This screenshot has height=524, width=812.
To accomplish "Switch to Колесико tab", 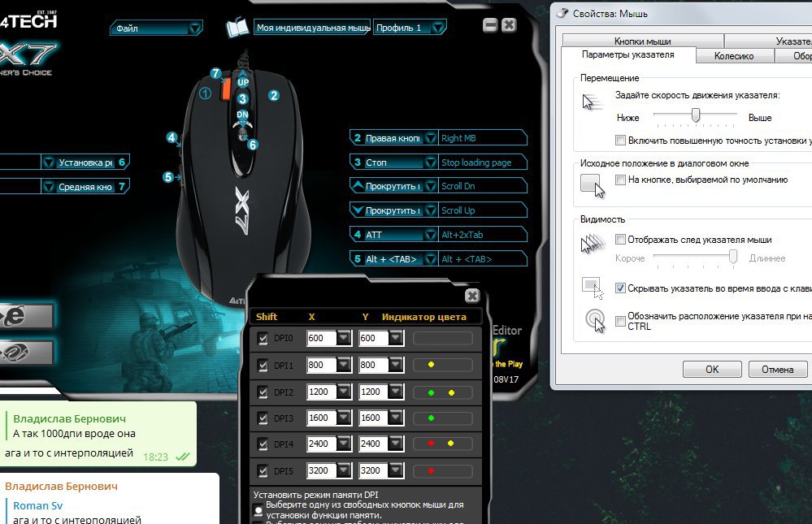I will [x=734, y=55].
